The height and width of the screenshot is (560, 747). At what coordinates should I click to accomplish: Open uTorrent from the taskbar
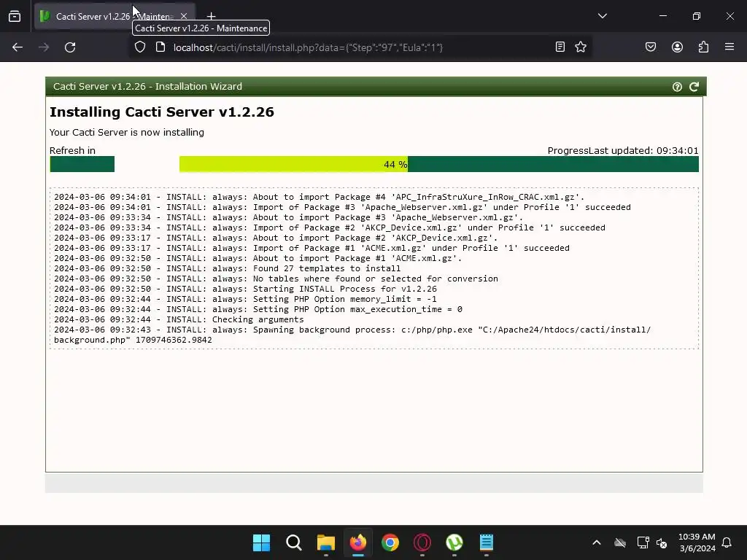click(454, 542)
